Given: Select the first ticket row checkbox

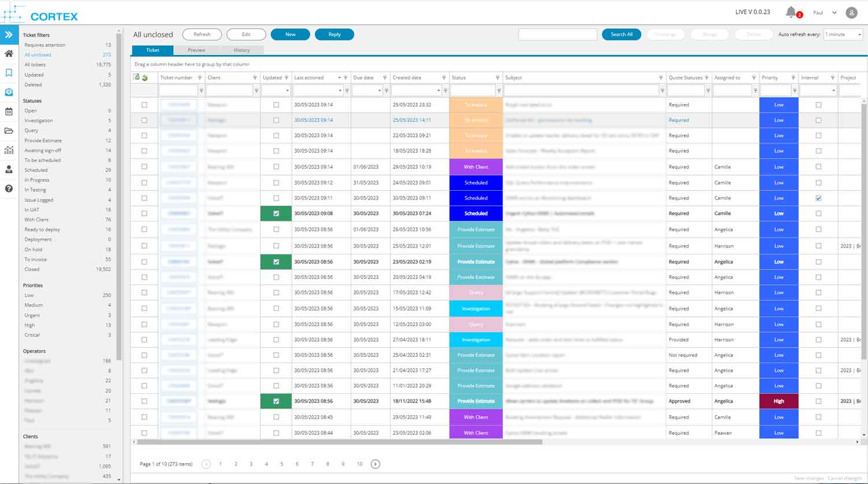Looking at the screenshot, I should [144, 105].
